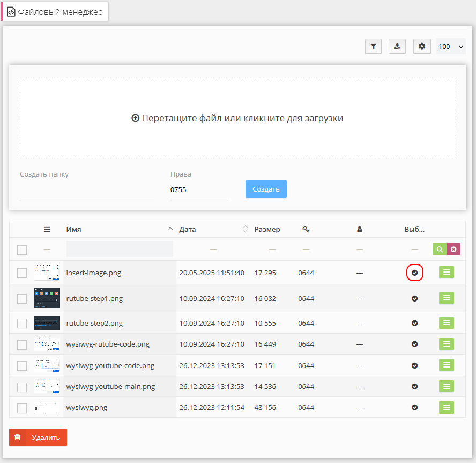Open the 100 items-per-page dropdown
This screenshot has height=463, width=476.
click(x=451, y=47)
